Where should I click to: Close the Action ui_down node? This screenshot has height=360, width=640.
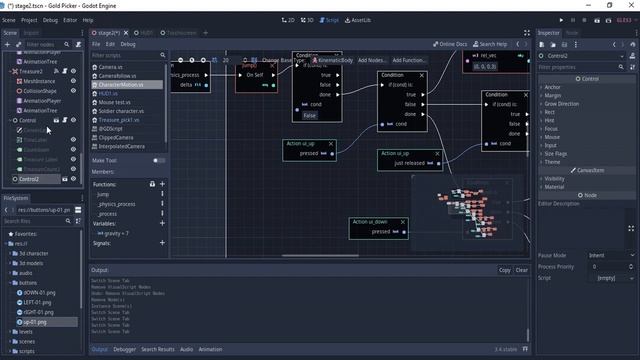point(403,222)
